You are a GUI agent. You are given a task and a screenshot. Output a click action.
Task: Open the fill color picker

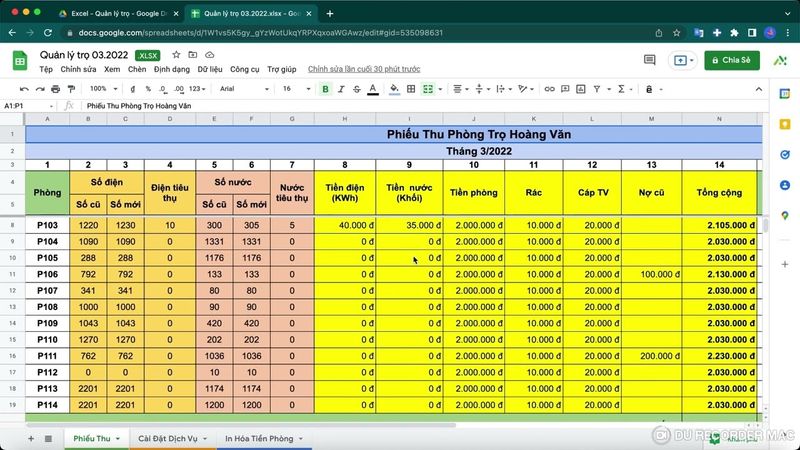[394, 89]
